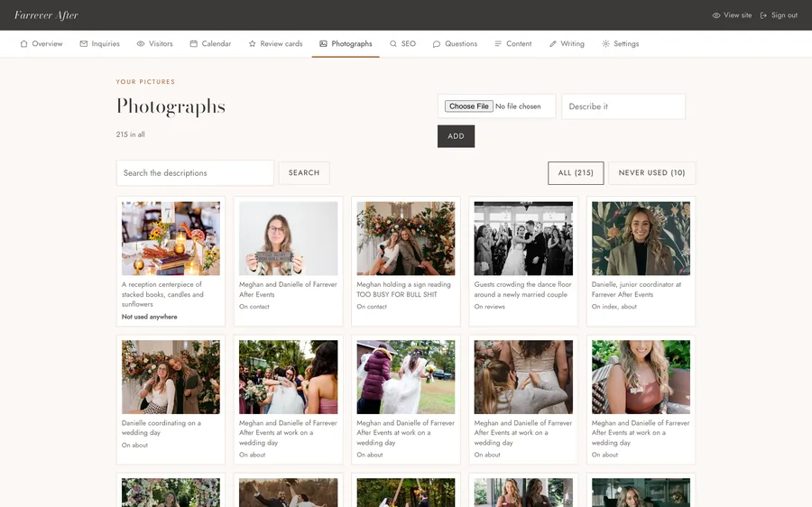Click the ADD button
The height and width of the screenshot is (507, 812).
[456, 136]
